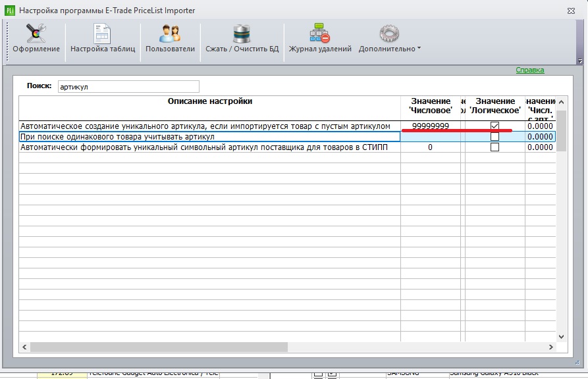Close the Настройка программы window
588x379 pixels.
click(571, 11)
